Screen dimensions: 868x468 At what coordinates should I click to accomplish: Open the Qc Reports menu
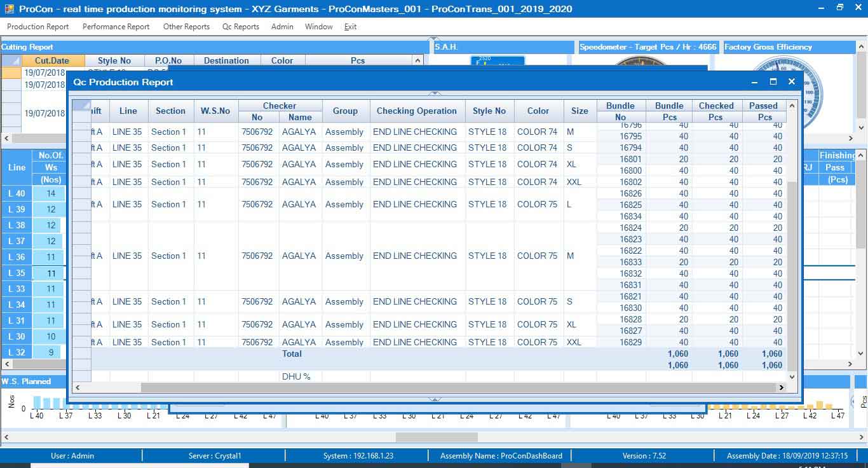(x=241, y=27)
